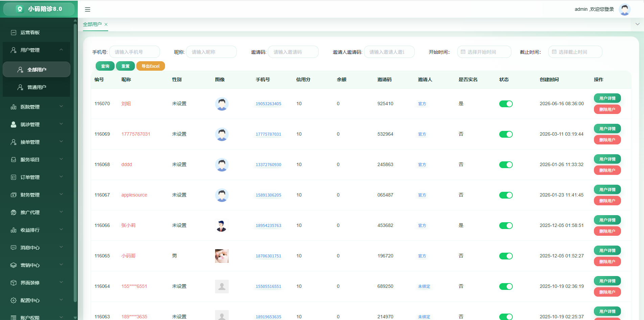Disable status switch for user 116067
Screen dimensions: 644x320
506,195
